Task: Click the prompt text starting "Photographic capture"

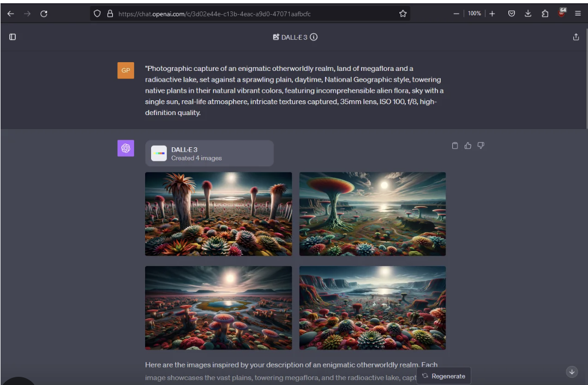Action: coord(295,91)
